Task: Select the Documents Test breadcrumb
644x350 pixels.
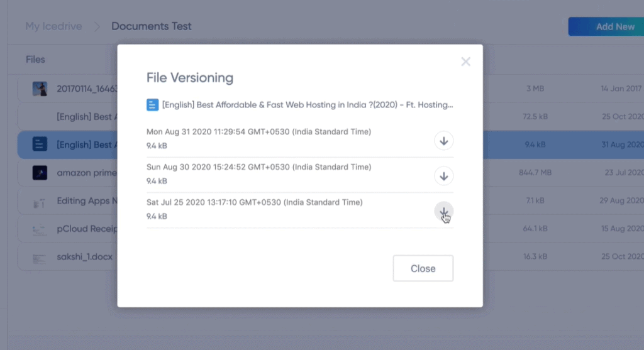Action: pyautogui.click(x=151, y=26)
